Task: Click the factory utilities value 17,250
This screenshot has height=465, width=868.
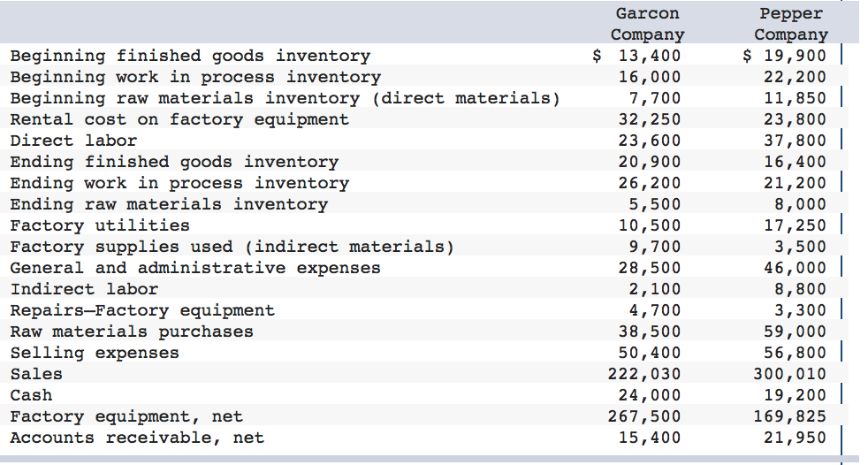Action: 795,225
